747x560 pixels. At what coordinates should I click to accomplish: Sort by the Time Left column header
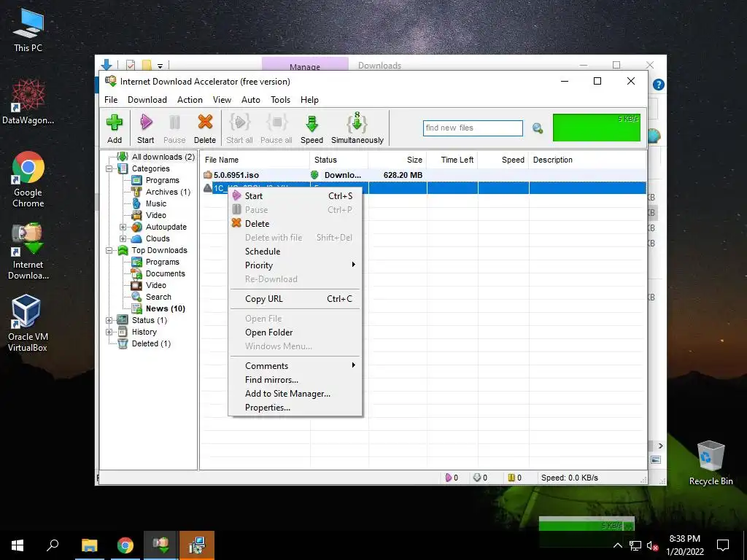[x=452, y=160]
